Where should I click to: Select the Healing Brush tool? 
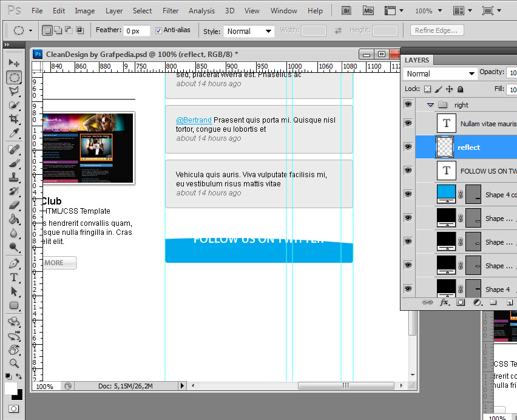click(14, 149)
